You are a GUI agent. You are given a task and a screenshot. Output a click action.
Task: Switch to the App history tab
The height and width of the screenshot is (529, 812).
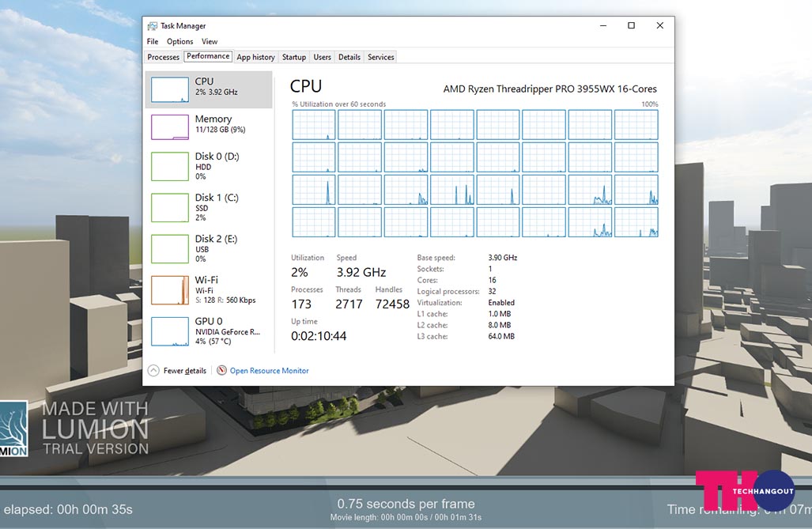(256, 57)
